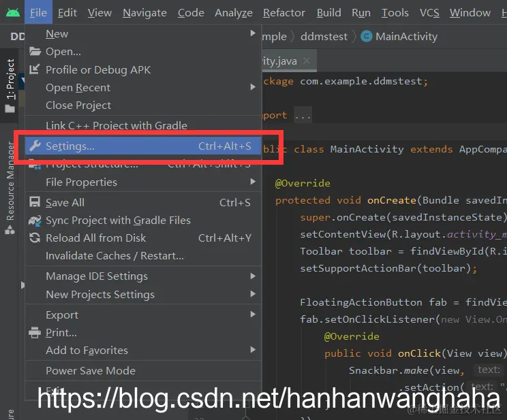Open the Refactor menu

(284, 13)
